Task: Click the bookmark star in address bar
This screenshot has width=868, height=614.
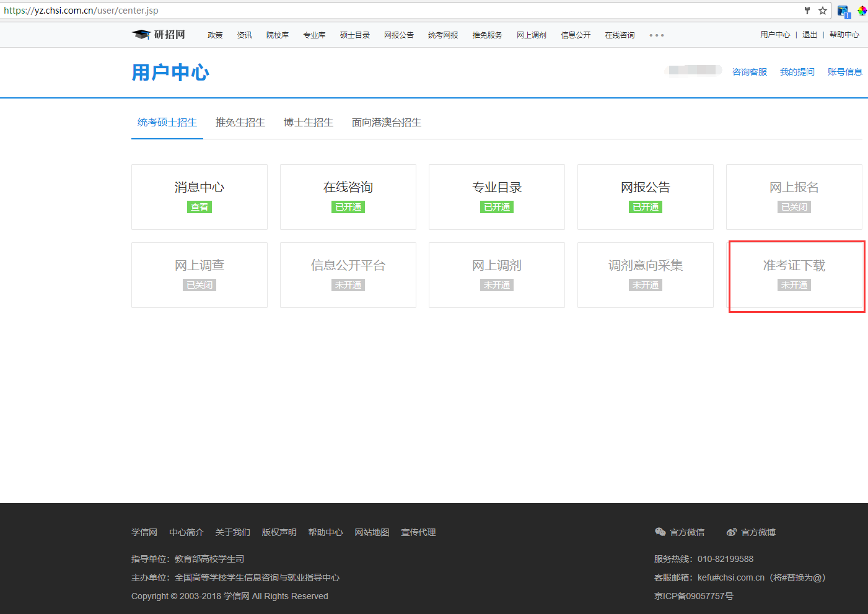Action: (x=823, y=11)
